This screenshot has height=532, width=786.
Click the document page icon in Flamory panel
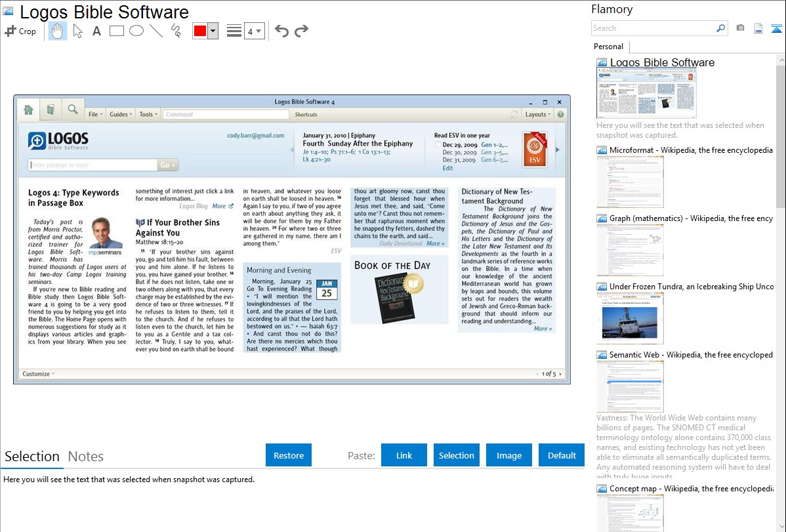tap(758, 29)
